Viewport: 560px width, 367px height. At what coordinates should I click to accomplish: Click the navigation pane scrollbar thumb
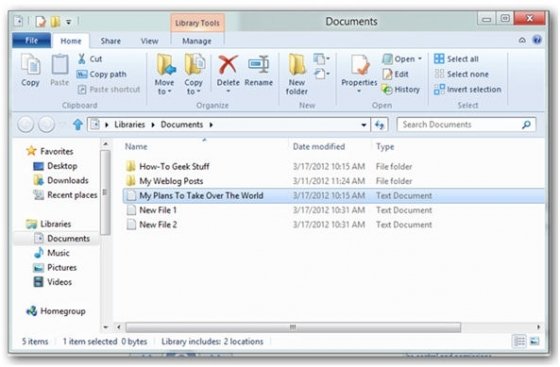click(x=105, y=193)
